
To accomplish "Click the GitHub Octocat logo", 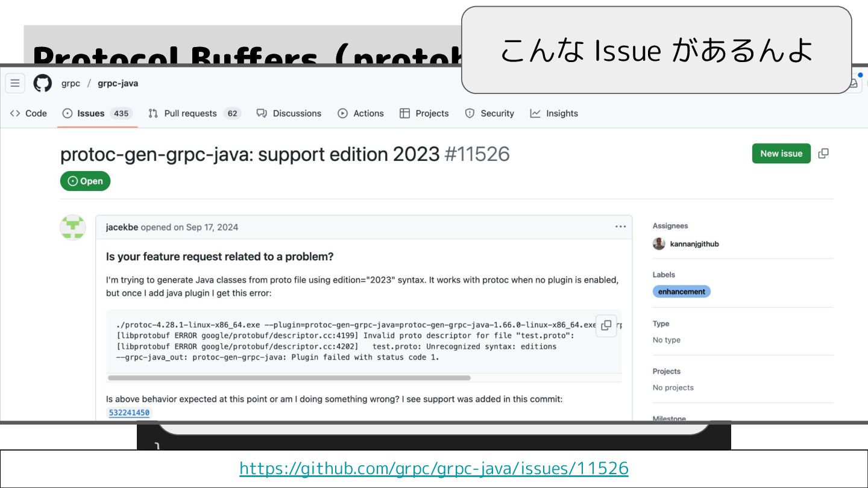I will tap(42, 83).
